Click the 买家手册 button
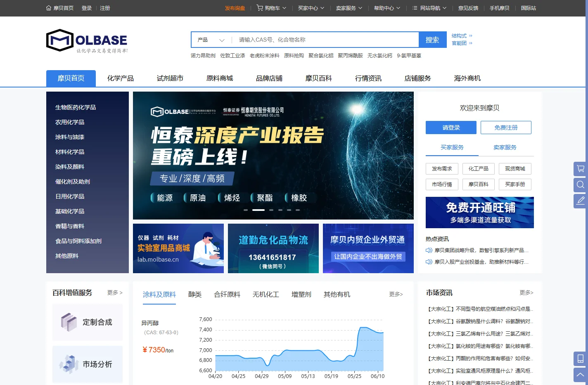The width and height of the screenshot is (588, 385). (515, 184)
